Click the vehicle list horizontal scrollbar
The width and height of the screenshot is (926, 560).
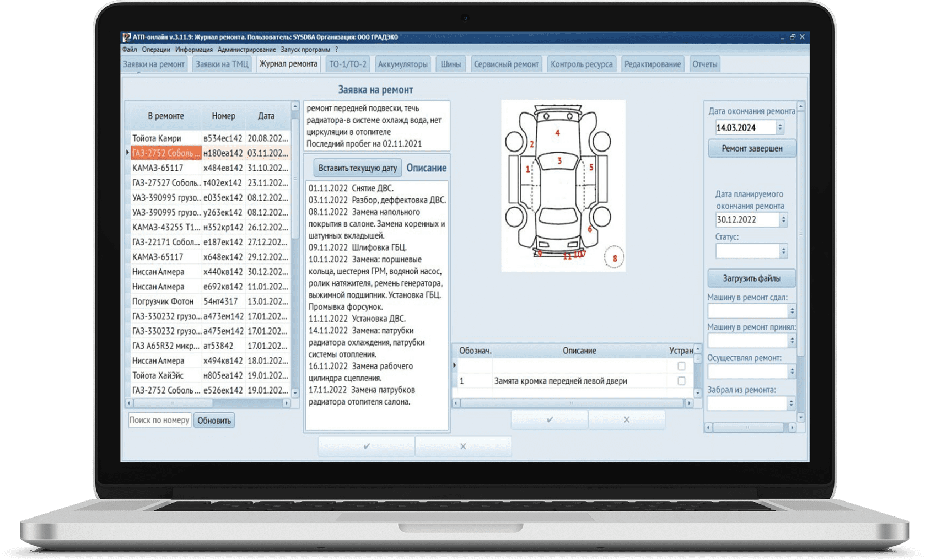(x=208, y=403)
